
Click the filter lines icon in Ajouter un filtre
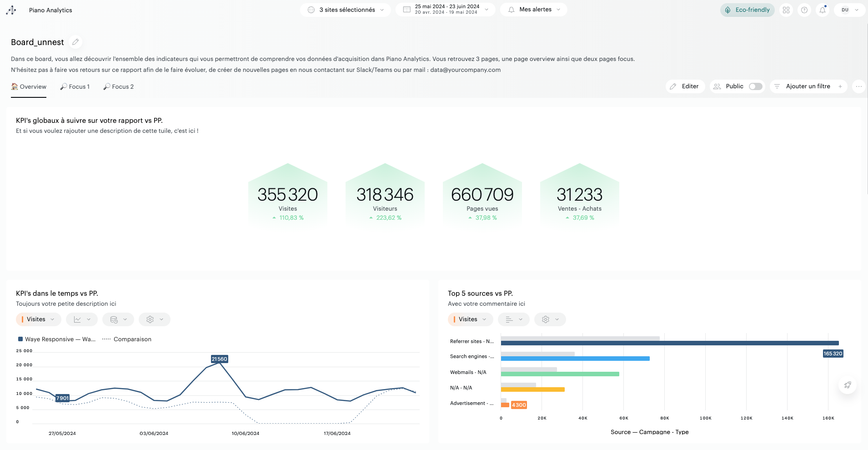click(777, 86)
